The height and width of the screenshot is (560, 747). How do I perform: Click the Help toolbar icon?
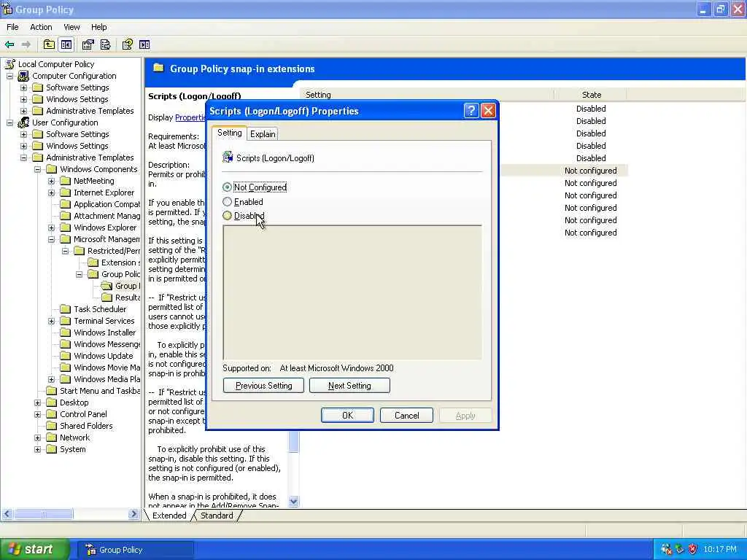(x=127, y=44)
